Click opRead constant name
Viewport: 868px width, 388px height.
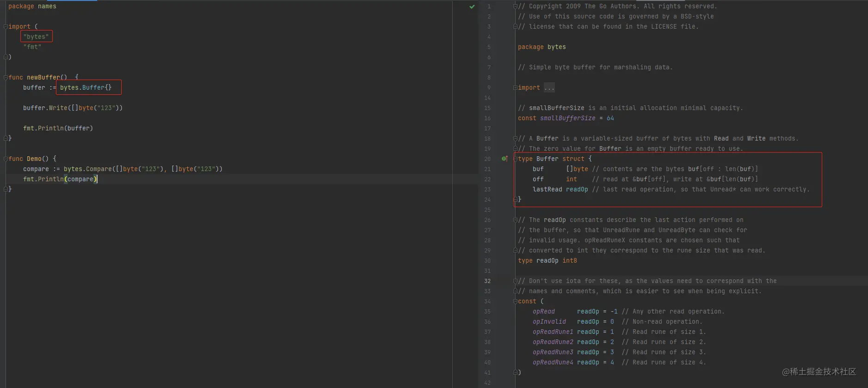click(544, 312)
